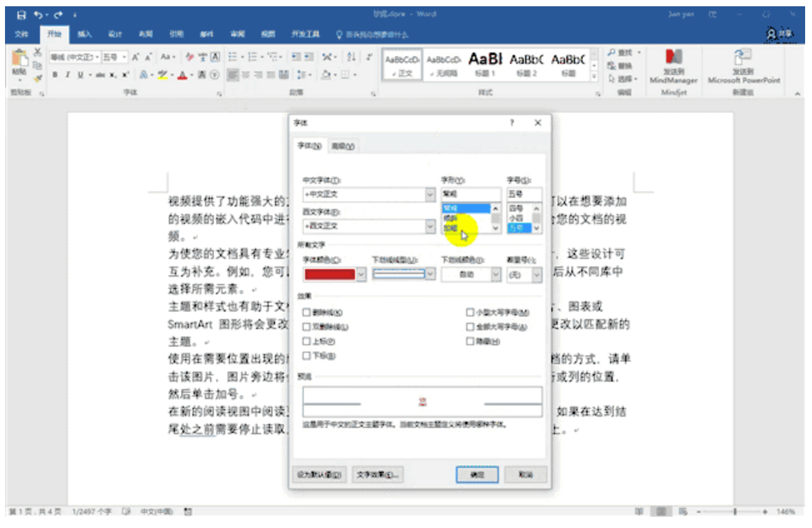The height and width of the screenshot is (528, 812).
Task: Open the 字体颜色 font color dropdown arrow
Action: [x=361, y=274]
